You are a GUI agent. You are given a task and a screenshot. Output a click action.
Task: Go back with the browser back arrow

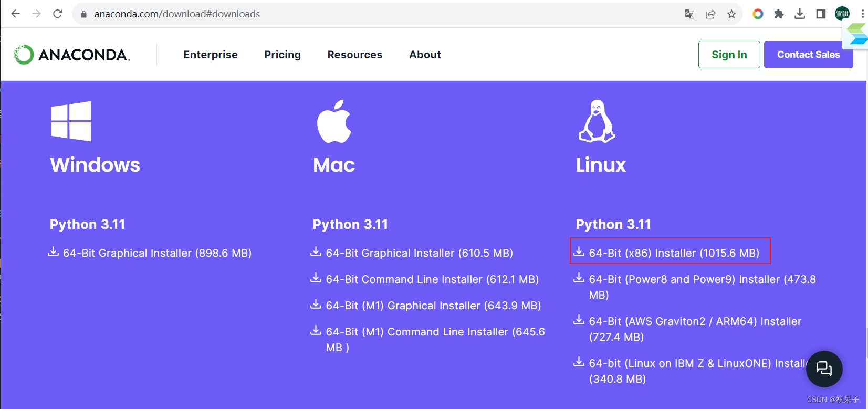pyautogui.click(x=16, y=14)
